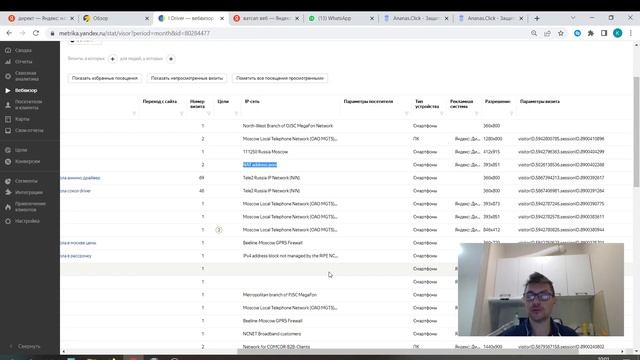This screenshot has height=360, width=640.
Task: Open the browser profile avatar
Action: click(618, 33)
